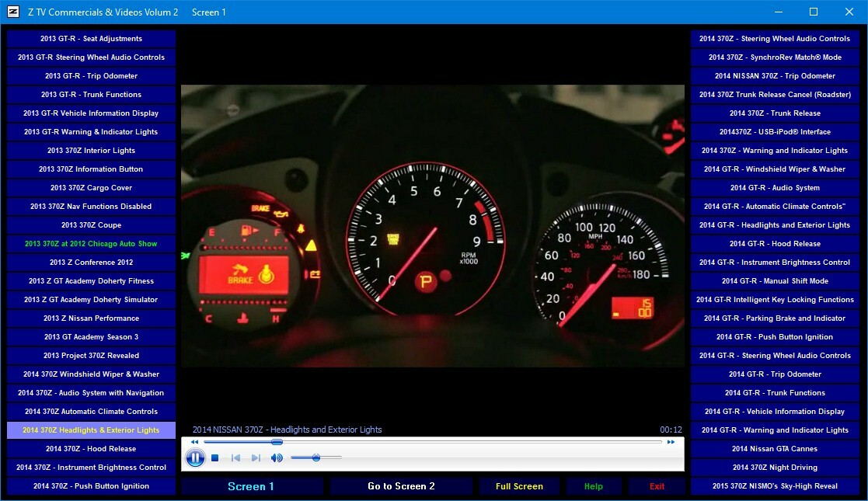Play 2013 370Z at 2012 Chicago Auto Show
This screenshot has height=501, width=868.
click(91, 244)
